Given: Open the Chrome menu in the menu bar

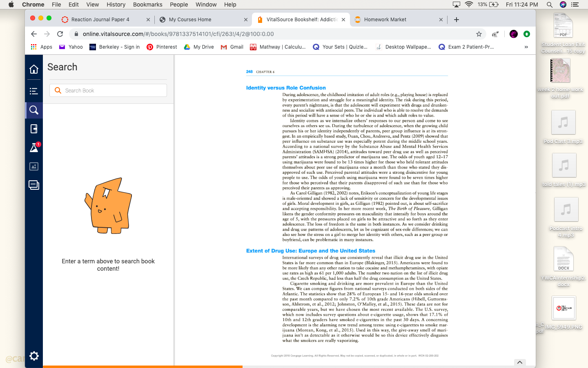Looking at the screenshot, I should click(x=33, y=4).
